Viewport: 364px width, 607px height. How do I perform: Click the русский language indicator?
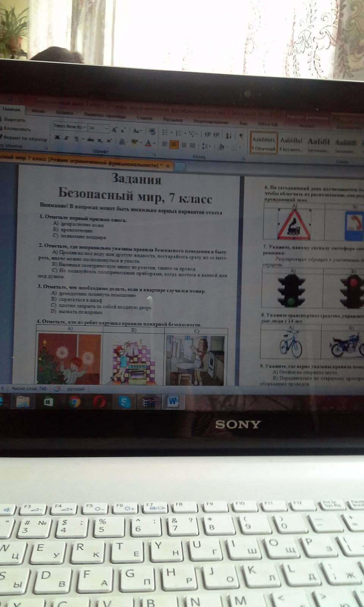coord(76,389)
